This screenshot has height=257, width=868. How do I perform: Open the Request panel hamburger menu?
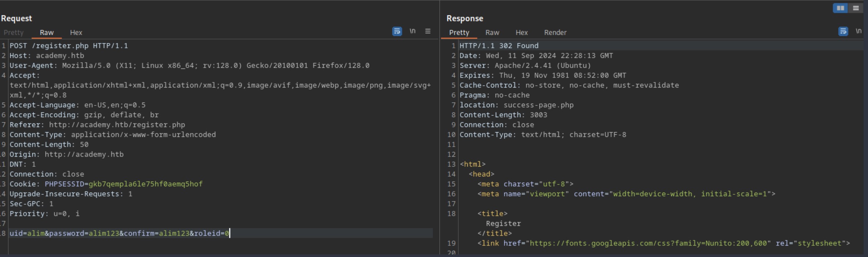428,31
